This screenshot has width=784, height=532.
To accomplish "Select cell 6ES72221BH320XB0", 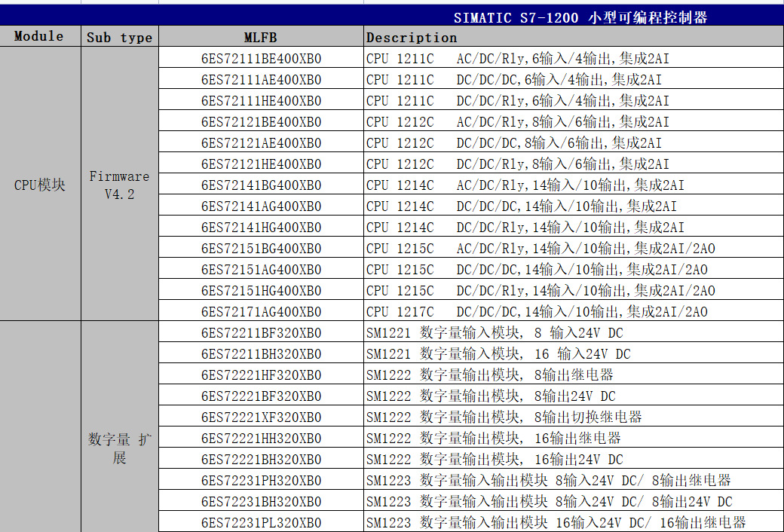I will pyautogui.click(x=261, y=458).
